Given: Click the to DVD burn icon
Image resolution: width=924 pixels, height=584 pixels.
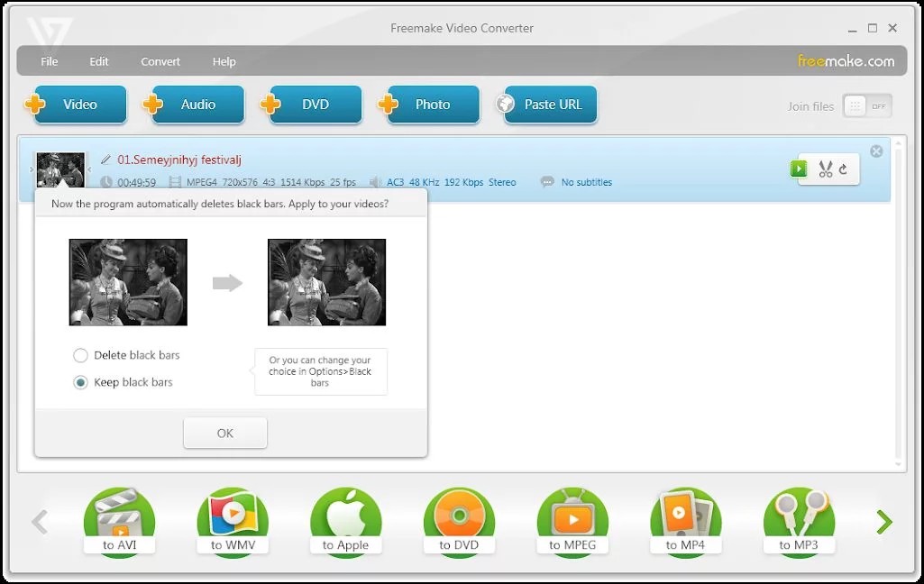Looking at the screenshot, I should pos(459,522).
